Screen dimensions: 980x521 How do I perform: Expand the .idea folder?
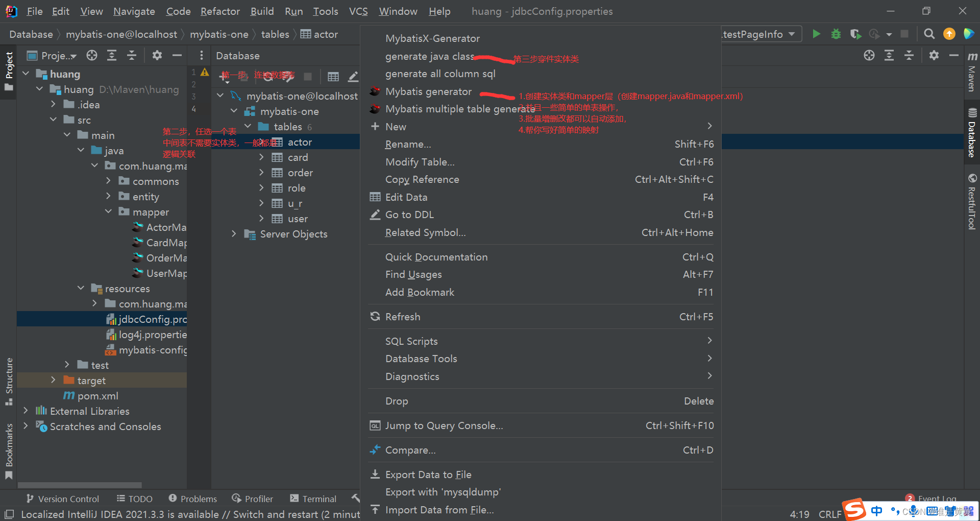coord(53,105)
